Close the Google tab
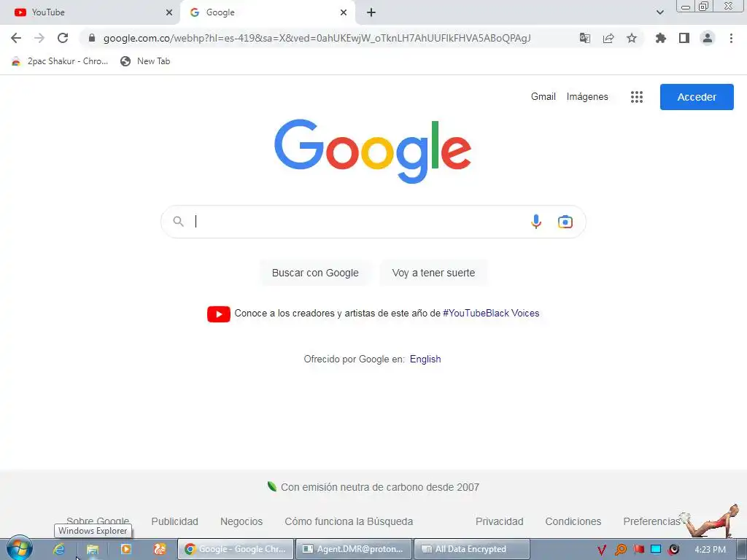 344,12
